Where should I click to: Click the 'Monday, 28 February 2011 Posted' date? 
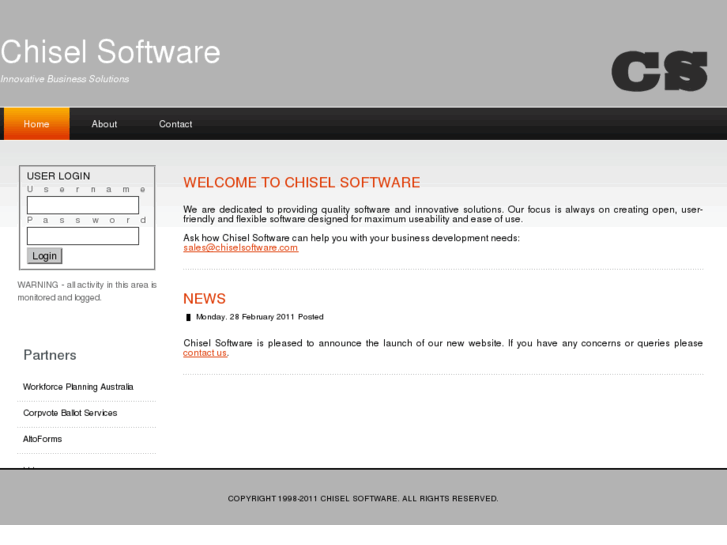pyautogui.click(x=260, y=317)
